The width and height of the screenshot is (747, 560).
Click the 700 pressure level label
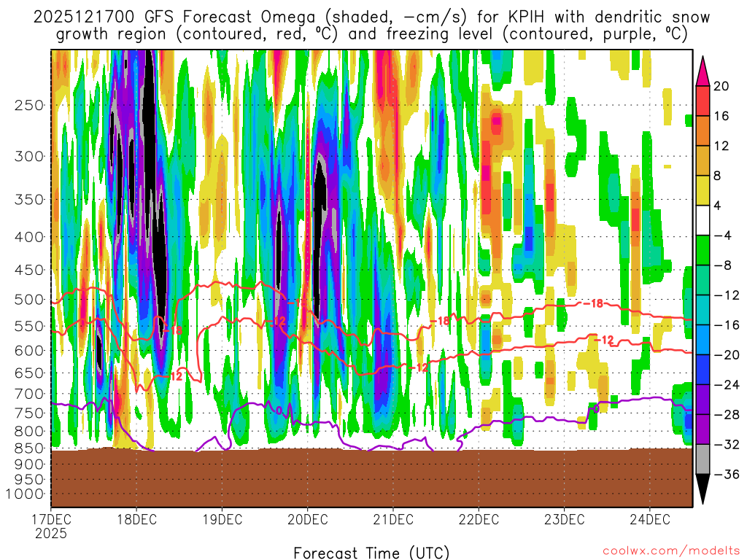(29, 394)
